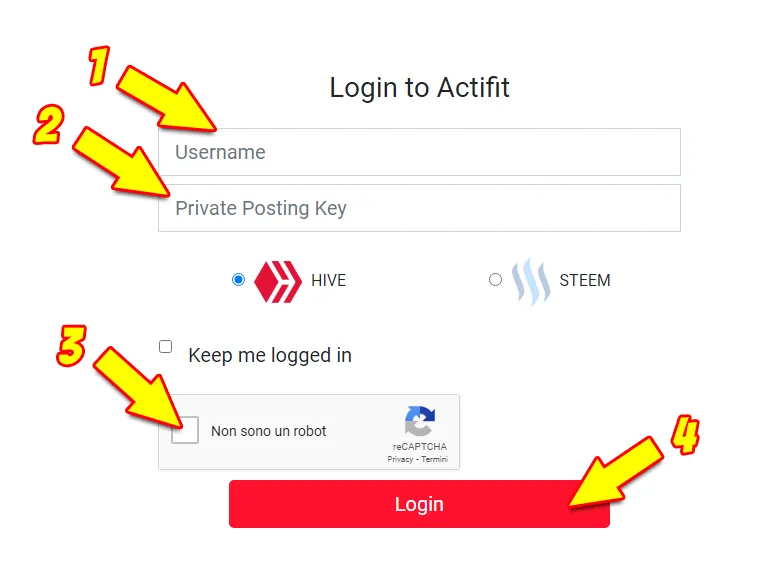Focus the Private Posting Key field
The image size is (771, 585).
(419, 208)
